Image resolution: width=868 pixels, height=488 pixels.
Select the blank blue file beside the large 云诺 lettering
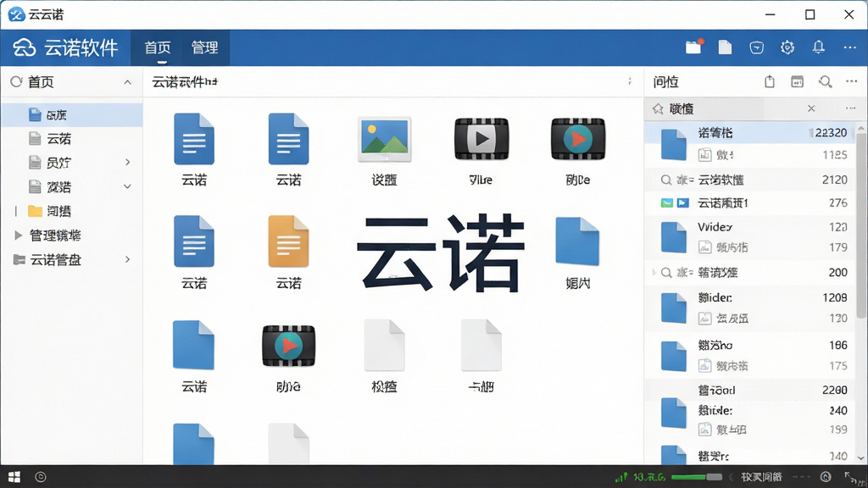click(x=577, y=241)
